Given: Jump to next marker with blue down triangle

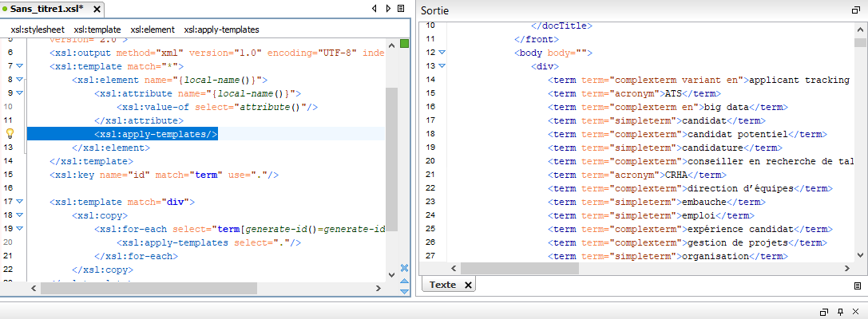Looking at the screenshot, I should [404, 291].
